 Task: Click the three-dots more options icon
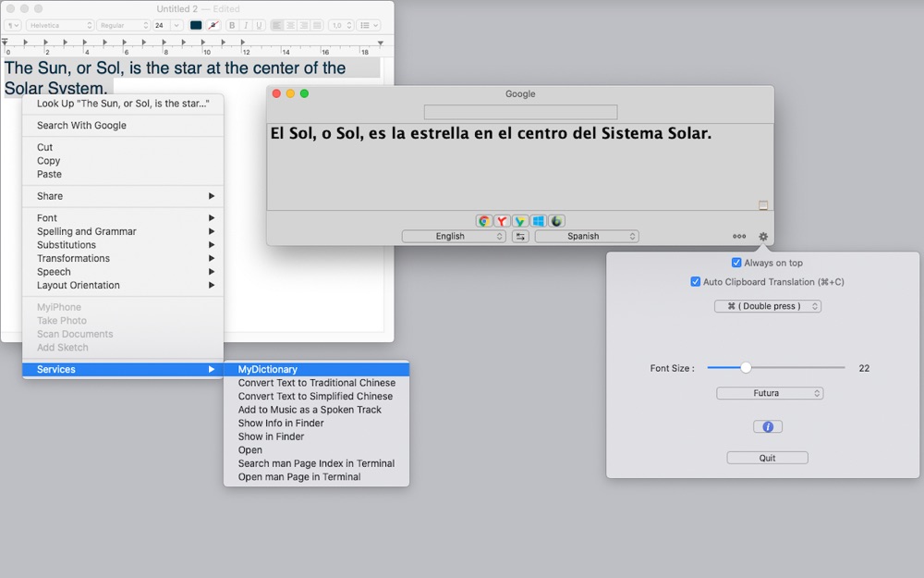tap(739, 237)
